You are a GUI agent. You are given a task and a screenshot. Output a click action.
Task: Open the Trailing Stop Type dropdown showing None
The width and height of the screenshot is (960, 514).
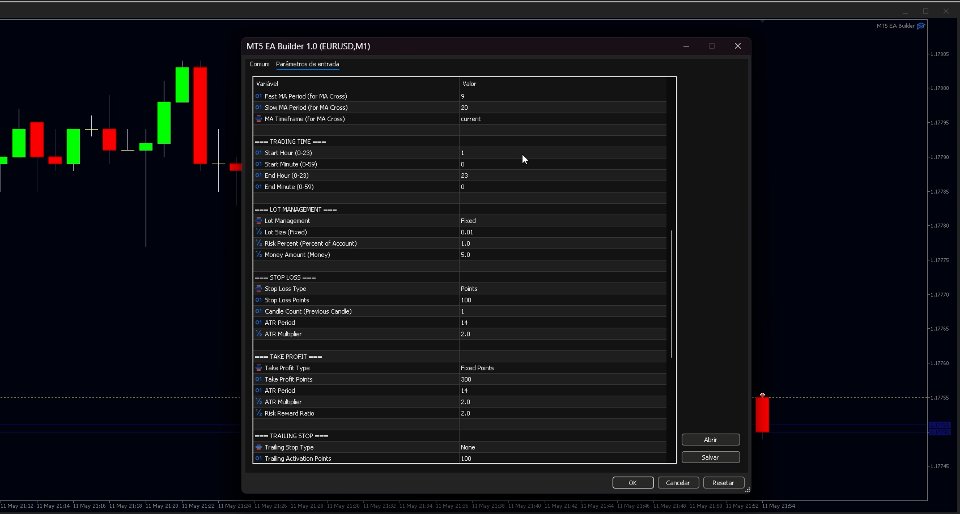[x=563, y=447]
